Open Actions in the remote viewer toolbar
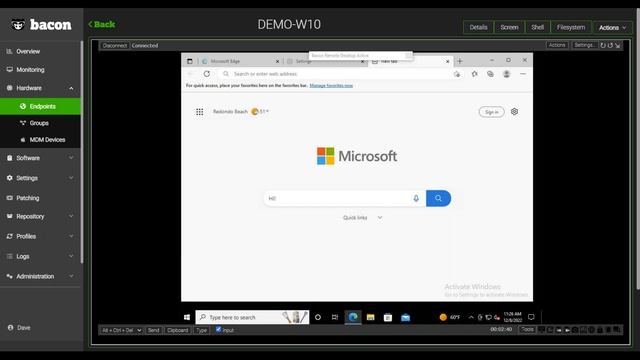The width and height of the screenshot is (640, 360). pyautogui.click(x=557, y=45)
